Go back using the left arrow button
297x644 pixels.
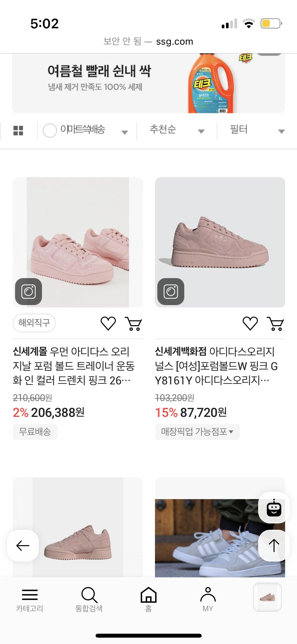pos(23,545)
